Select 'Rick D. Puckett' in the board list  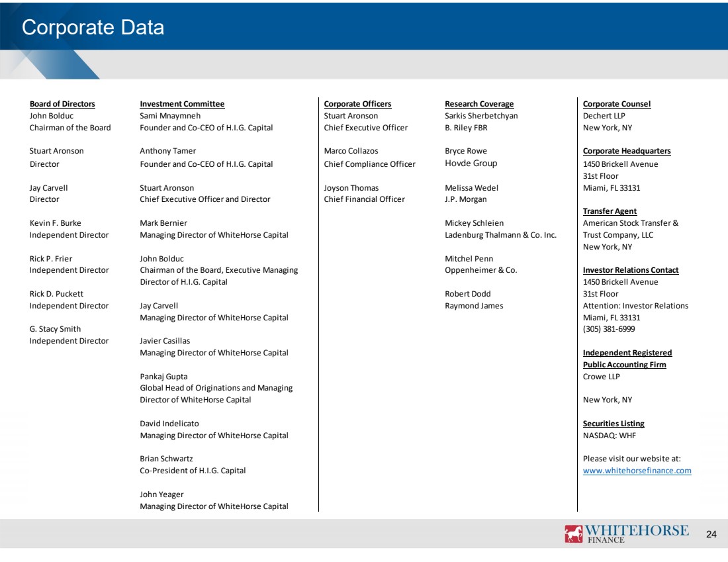pyautogui.click(x=57, y=294)
